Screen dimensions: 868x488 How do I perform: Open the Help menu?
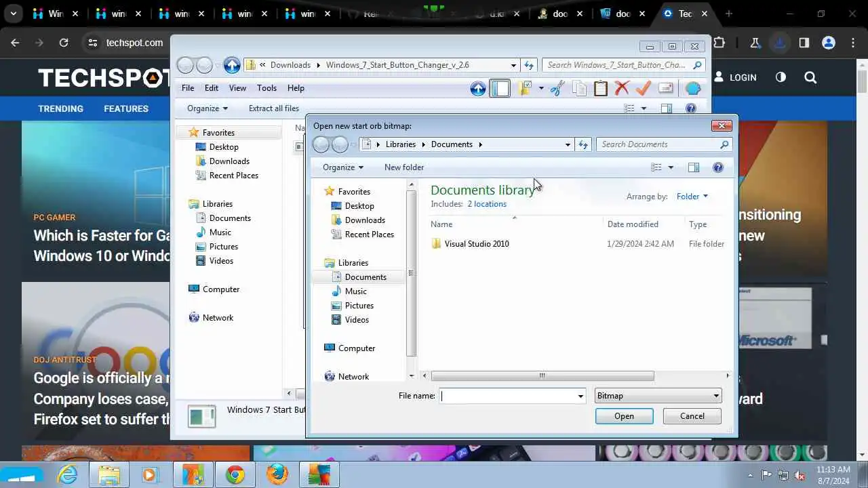[x=296, y=88]
